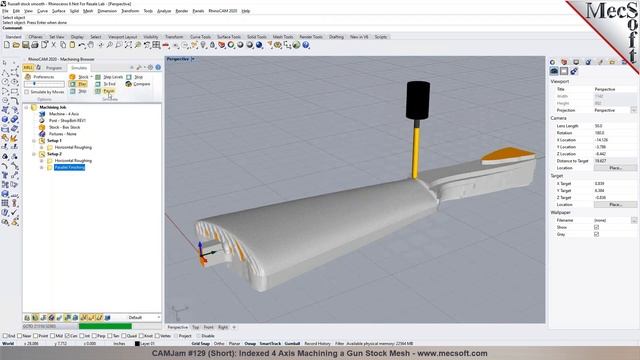Switch to the Program tab
This screenshot has height=360, width=640.
click(x=54, y=68)
